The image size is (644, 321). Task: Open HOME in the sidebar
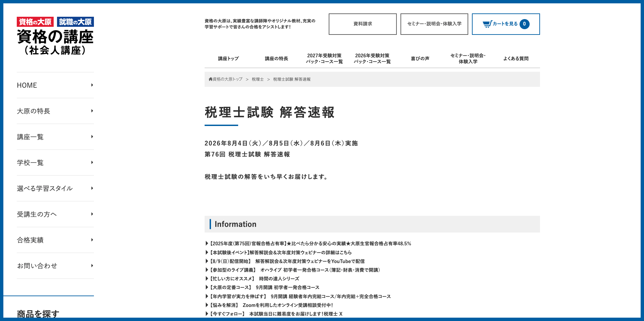[x=55, y=85]
